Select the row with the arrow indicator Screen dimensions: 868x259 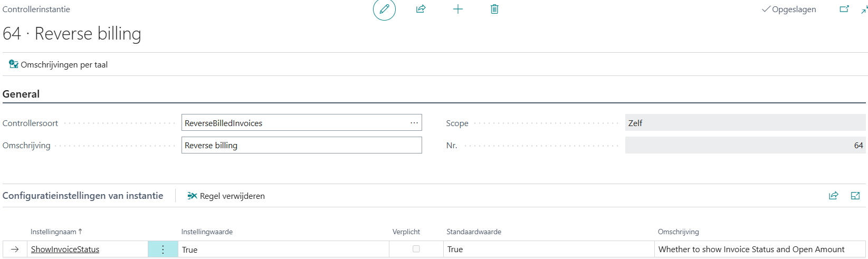[x=15, y=250]
